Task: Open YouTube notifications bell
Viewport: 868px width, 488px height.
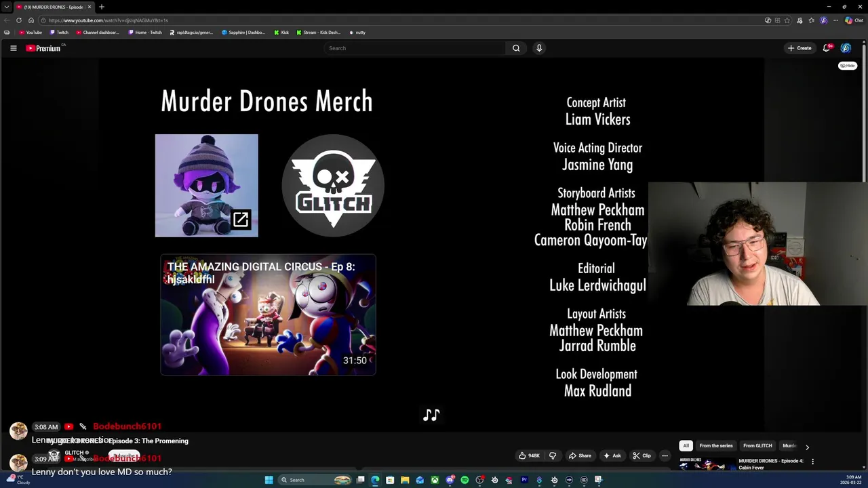Action: pyautogui.click(x=827, y=48)
